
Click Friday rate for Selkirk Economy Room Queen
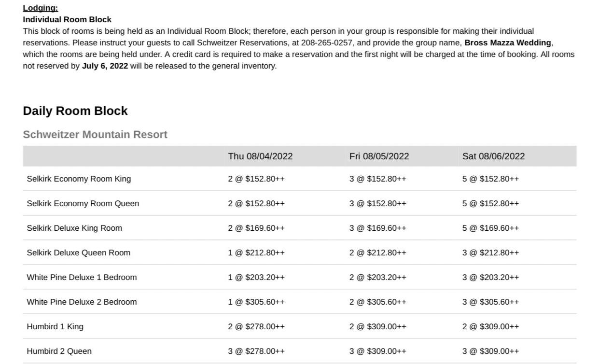378,204
